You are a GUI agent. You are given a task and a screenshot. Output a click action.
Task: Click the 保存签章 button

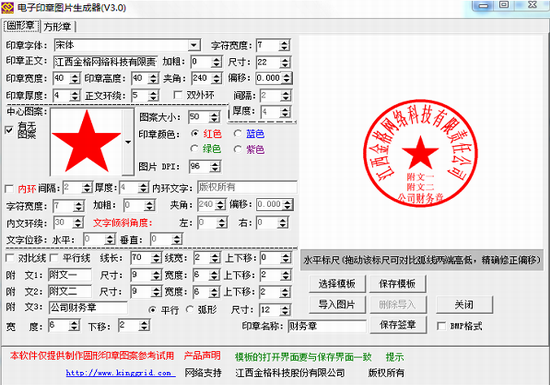coord(398,325)
